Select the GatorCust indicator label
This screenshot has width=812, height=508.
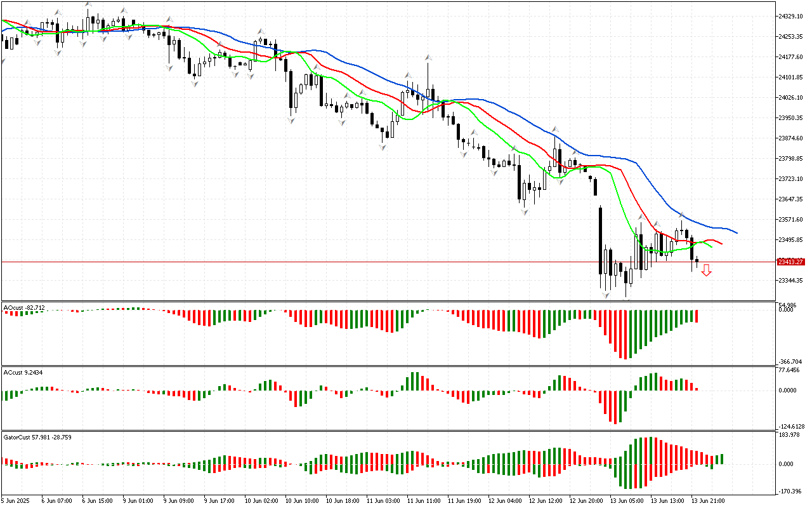(37, 438)
